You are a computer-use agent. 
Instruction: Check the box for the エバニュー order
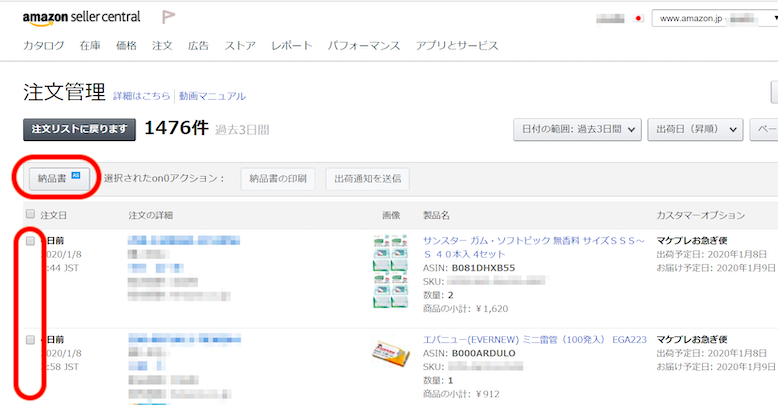(30, 339)
